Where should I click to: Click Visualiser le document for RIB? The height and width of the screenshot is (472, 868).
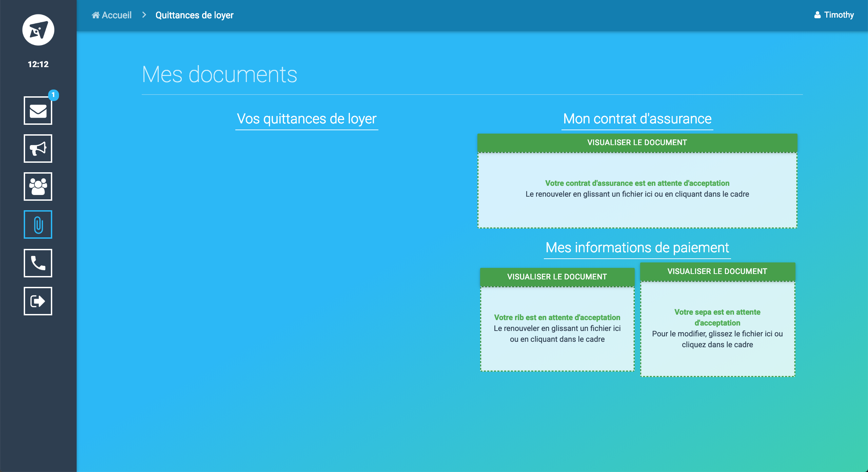click(557, 277)
